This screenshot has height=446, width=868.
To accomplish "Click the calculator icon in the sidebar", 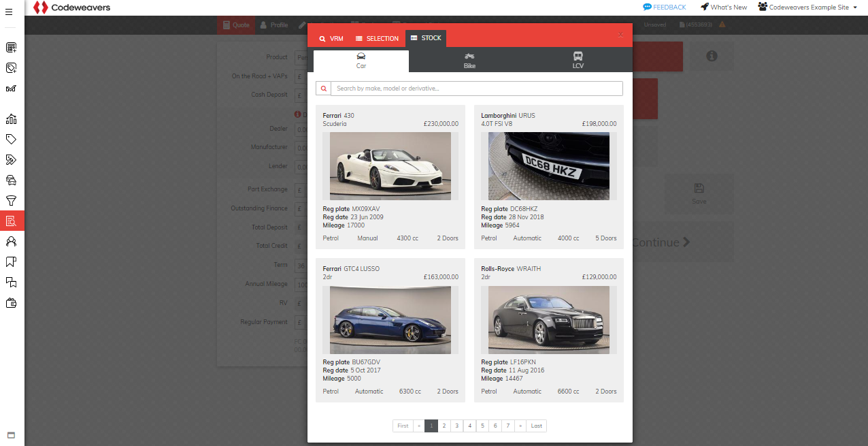I will (x=11, y=48).
